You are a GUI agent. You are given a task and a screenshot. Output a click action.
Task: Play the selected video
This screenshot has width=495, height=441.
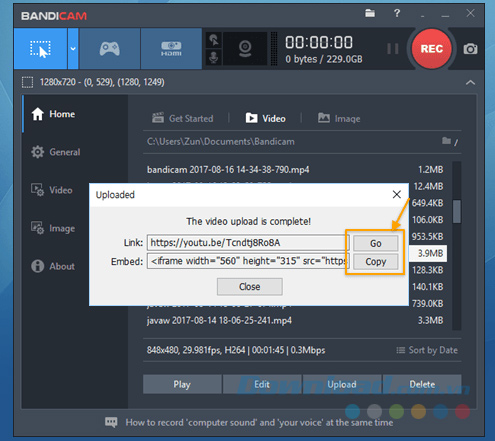pyautogui.click(x=182, y=384)
